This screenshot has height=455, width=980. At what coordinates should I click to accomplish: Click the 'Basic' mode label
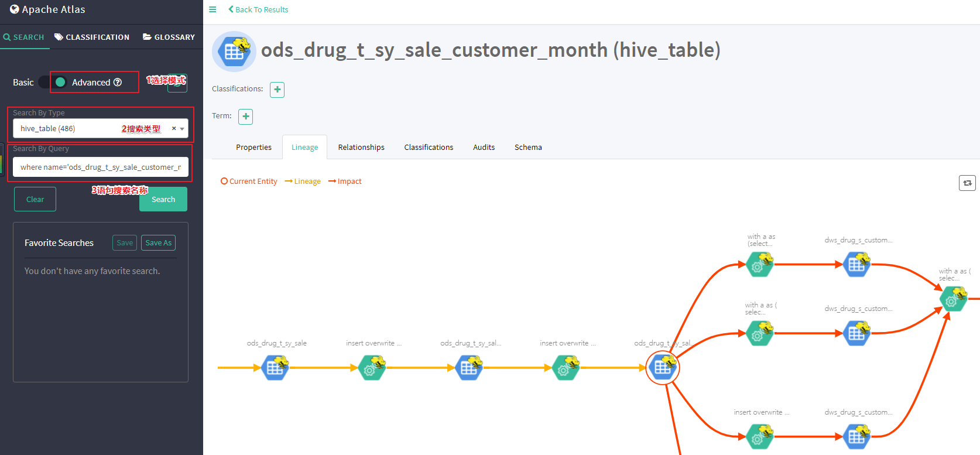pyautogui.click(x=23, y=83)
